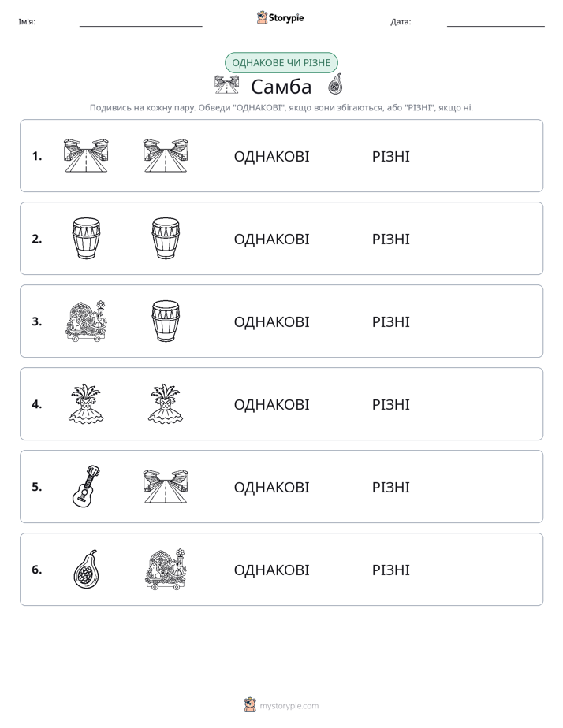Click the sambadrome road icon left of Самба

click(226, 85)
